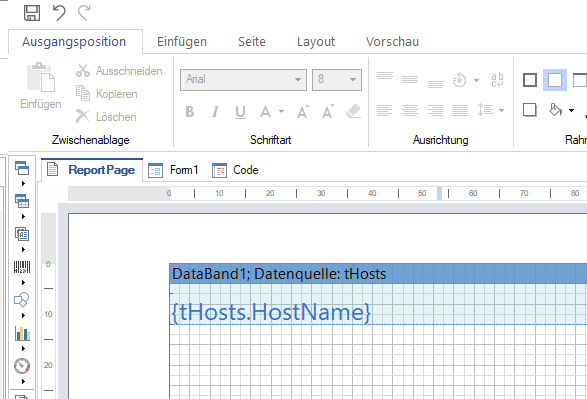This screenshot has width=587, height=399.
Task: Select the {tHosts.HostName} text field
Action: 271,312
